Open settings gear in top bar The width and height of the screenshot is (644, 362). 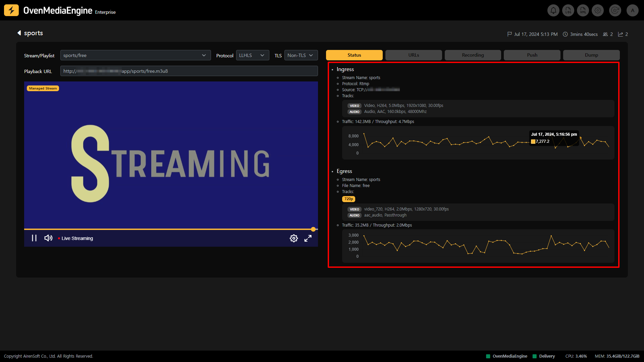pyautogui.click(x=598, y=10)
